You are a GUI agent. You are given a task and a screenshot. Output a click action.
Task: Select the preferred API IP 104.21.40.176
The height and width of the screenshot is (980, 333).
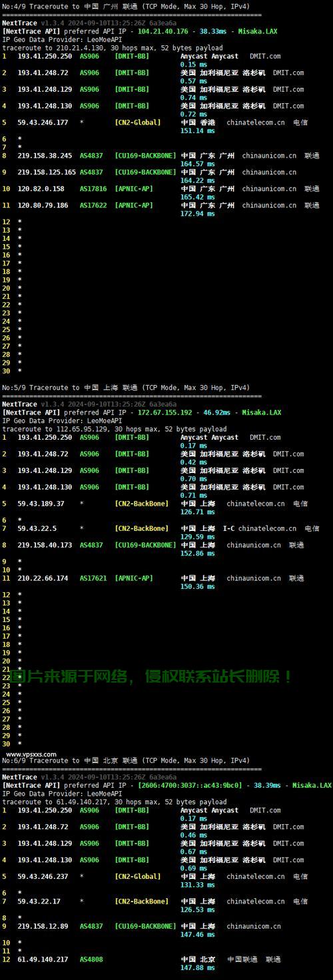pos(165,31)
